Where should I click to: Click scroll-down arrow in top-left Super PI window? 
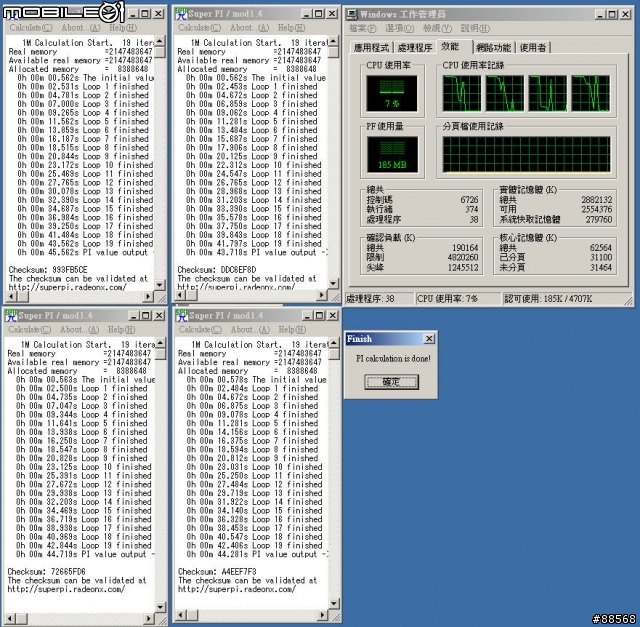pos(160,285)
